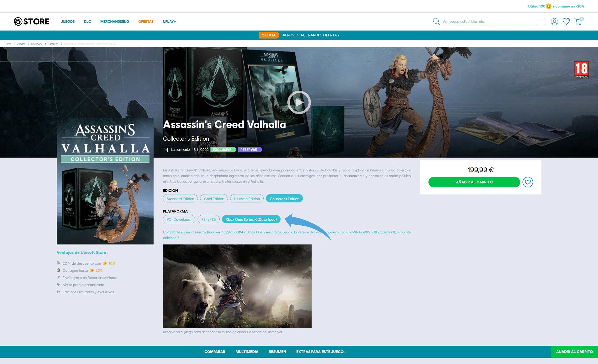Focus the search field 'Ver juegos, collectibles'
The height and width of the screenshot is (364, 598).
[x=489, y=22]
